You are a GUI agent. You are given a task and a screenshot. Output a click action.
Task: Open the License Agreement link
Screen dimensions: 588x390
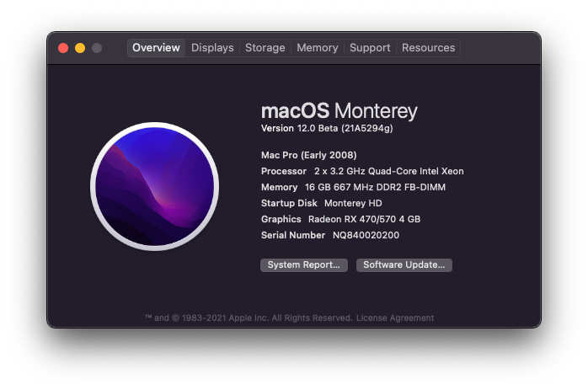coord(395,318)
